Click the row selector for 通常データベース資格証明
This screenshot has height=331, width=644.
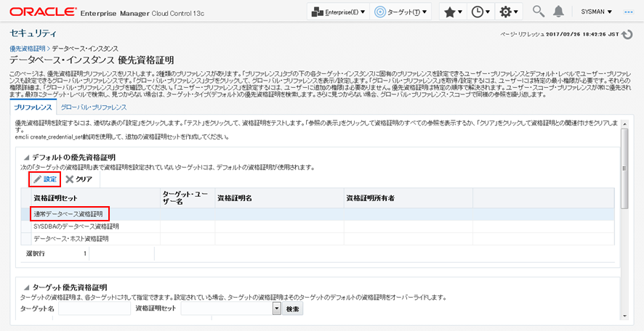pos(26,214)
